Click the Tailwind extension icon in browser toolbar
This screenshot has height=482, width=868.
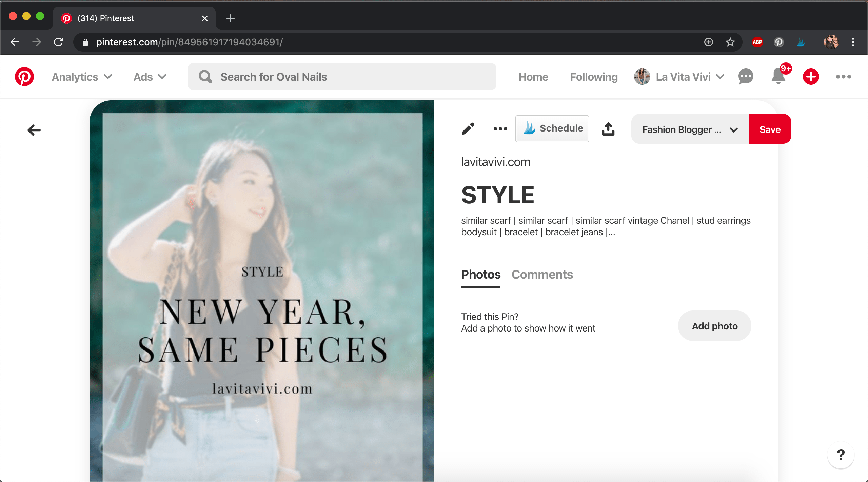click(x=801, y=42)
